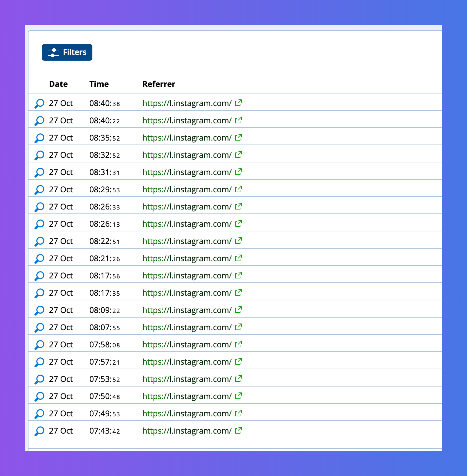Viewport: 467px width, 476px height.
Task: Open external link icon on the 07:50:48 row
Action: click(x=238, y=396)
